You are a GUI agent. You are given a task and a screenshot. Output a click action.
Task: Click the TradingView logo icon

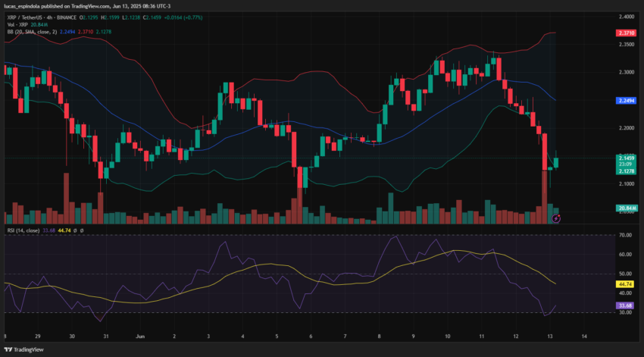tap(8, 349)
